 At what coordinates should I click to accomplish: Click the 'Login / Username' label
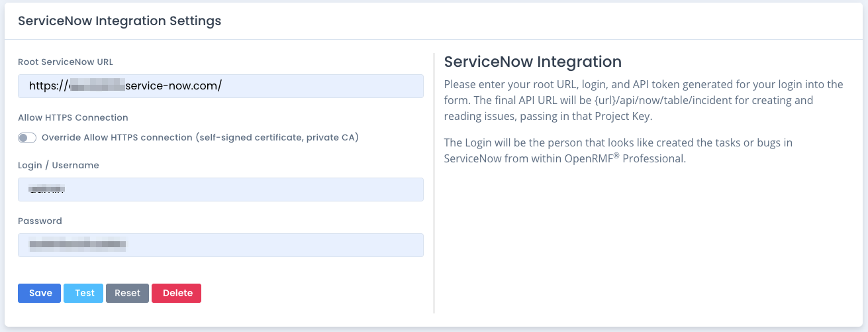[58, 165]
